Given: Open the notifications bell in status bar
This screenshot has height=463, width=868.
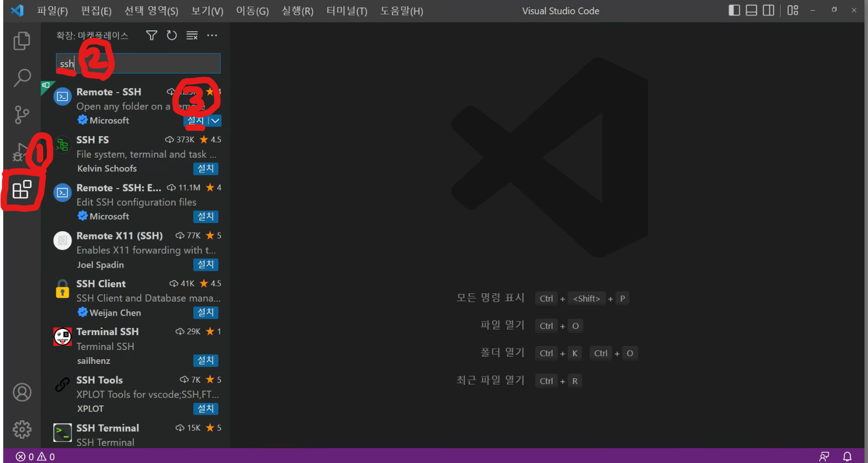Looking at the screenshot, I should (x=847, y=456).
